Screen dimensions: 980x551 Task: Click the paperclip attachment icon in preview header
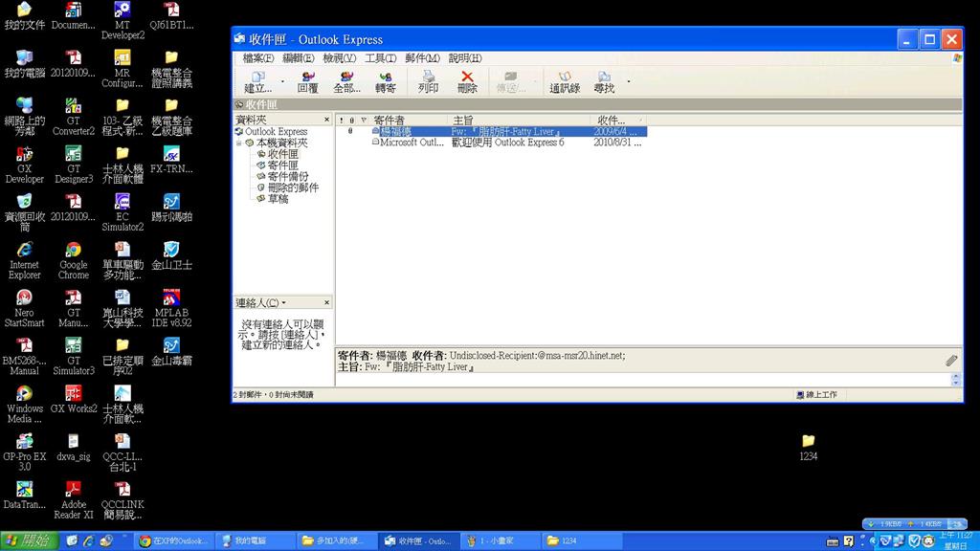click(951, 361)
